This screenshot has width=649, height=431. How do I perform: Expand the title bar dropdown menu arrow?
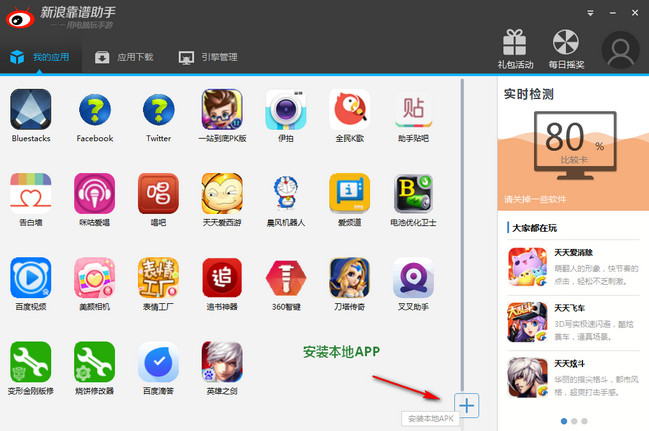(592, 13)
